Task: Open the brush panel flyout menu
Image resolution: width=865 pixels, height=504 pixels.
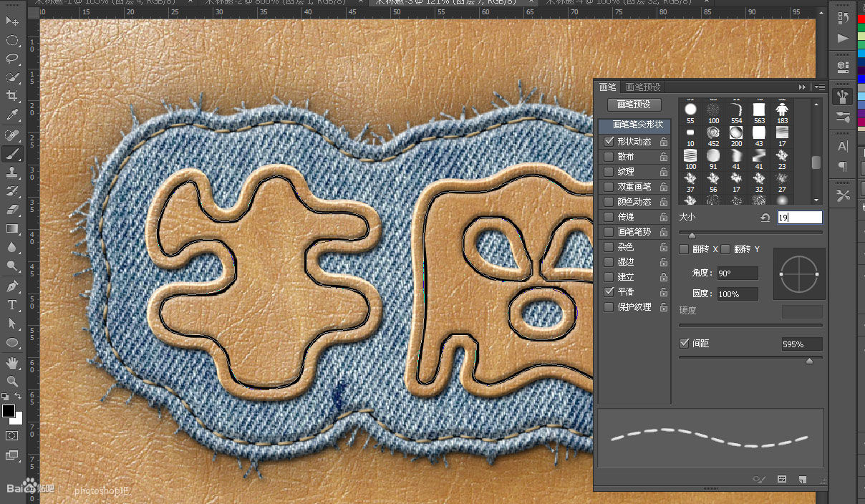Action: [x=820, y=87]
